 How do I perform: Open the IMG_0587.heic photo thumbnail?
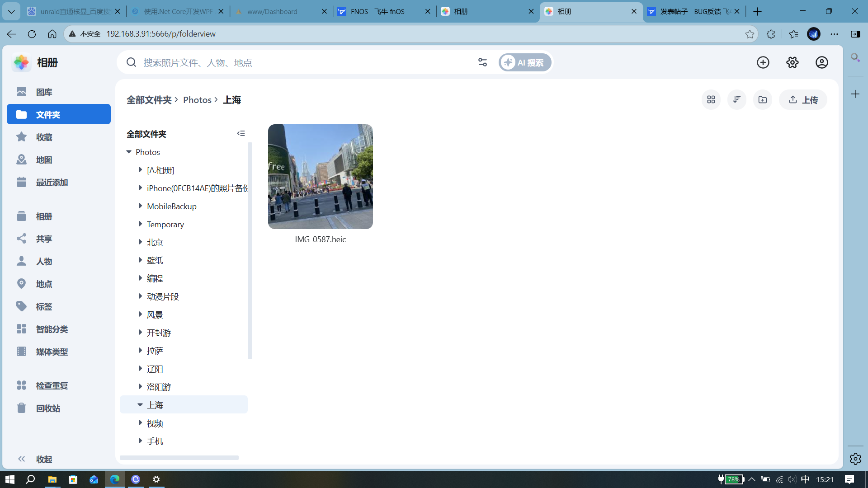(x=320, y=177)
